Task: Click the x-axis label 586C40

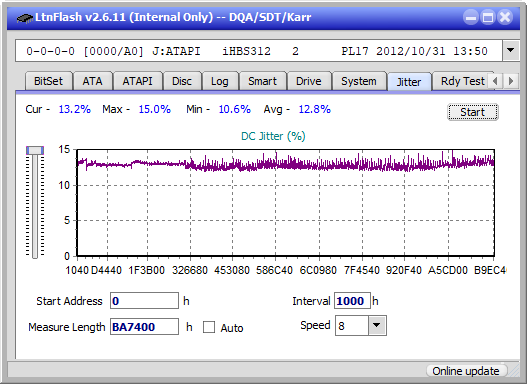Action: [x=274, y=270]
